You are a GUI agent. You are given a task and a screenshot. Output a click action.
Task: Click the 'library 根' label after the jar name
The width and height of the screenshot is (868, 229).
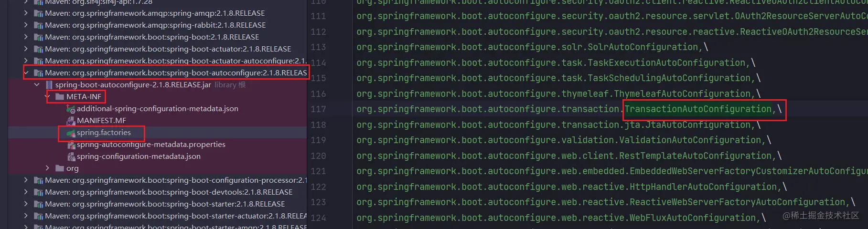tap(230, 85)
